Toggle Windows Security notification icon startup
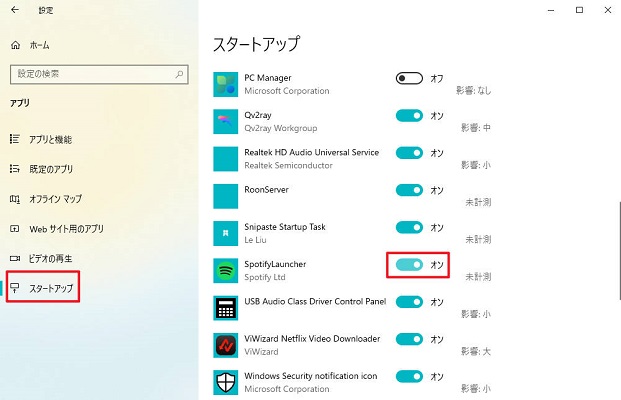 (409, 376)
